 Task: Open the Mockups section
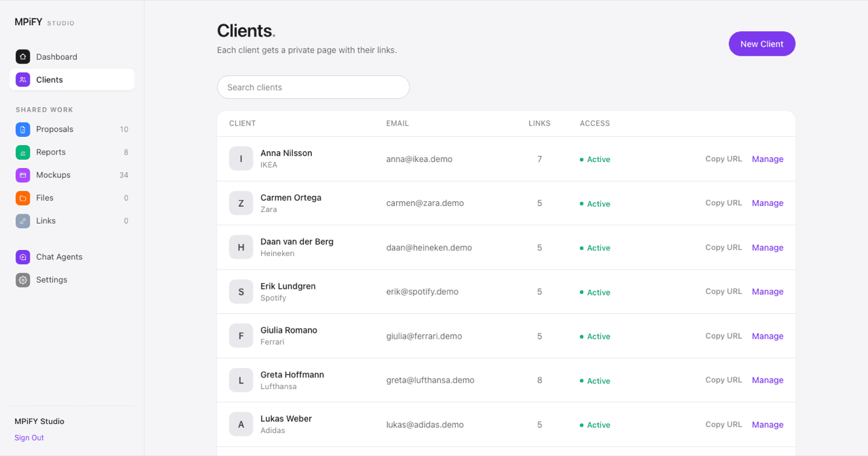[72, 175]
